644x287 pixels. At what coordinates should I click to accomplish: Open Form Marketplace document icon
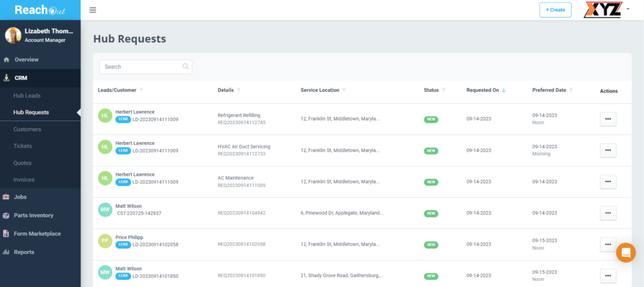(6, 234)
